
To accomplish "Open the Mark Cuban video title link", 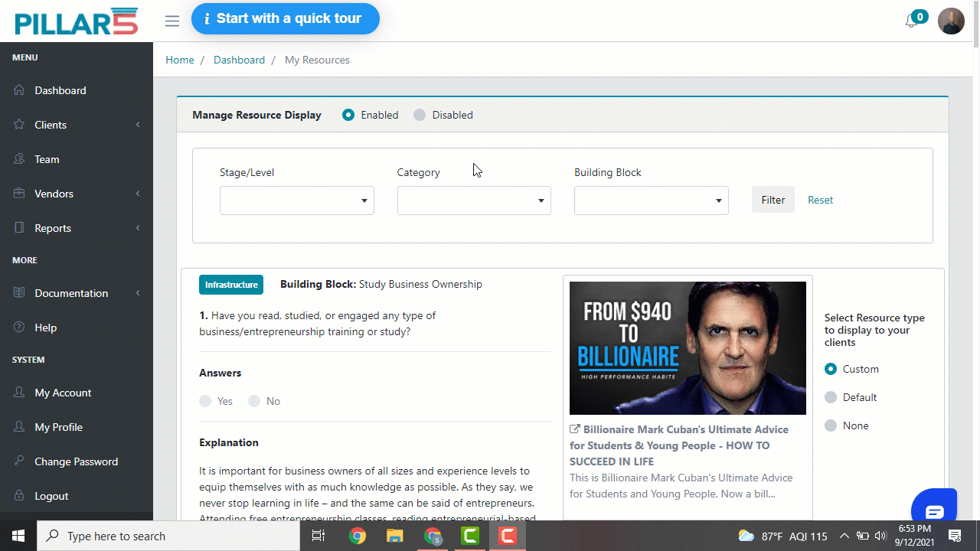I will (679, 445).
